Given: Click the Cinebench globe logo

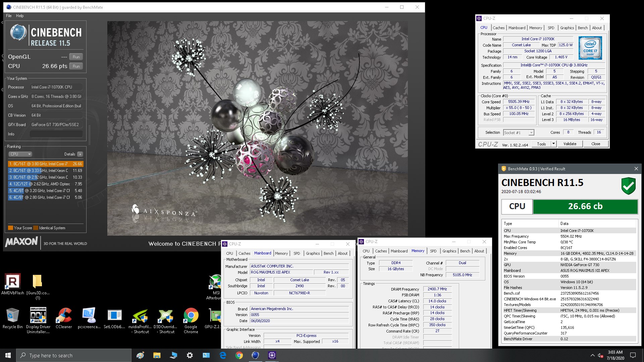Looking at the screenshot, I should 18,33.
